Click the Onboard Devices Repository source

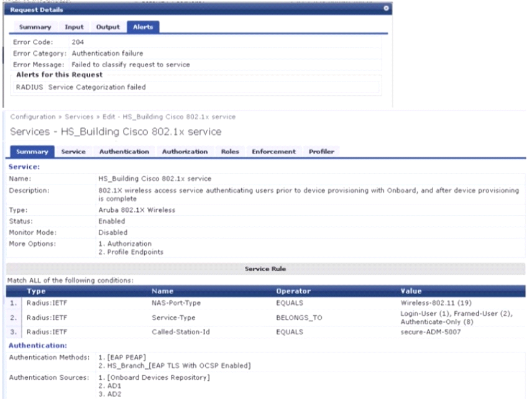click(x=154, y=378)
